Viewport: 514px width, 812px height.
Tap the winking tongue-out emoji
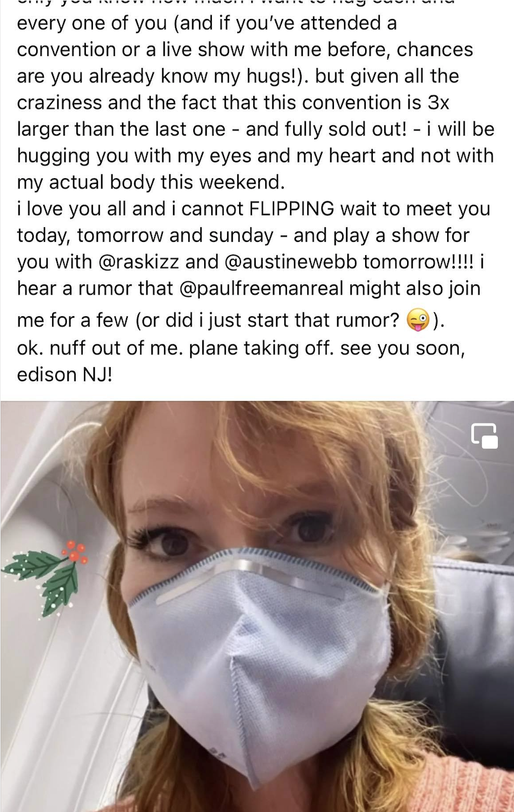point(417,320)
